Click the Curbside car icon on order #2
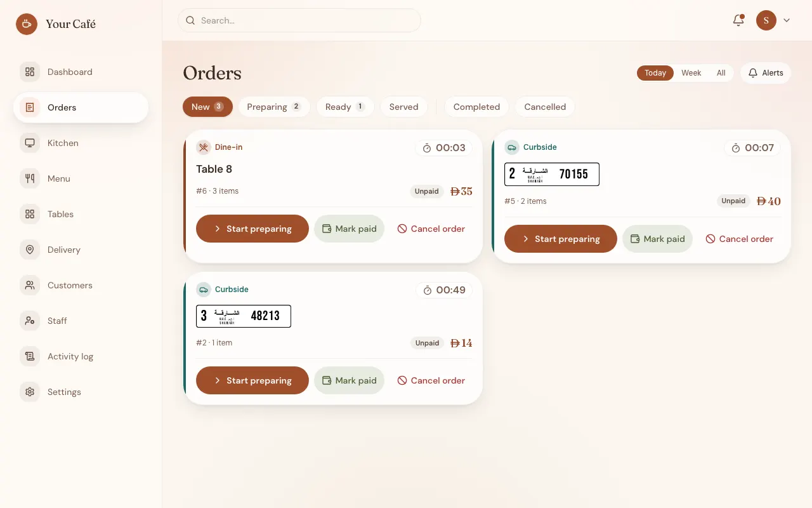The width and height of the screenshot is (812, 508). click(x=203, y=290)
